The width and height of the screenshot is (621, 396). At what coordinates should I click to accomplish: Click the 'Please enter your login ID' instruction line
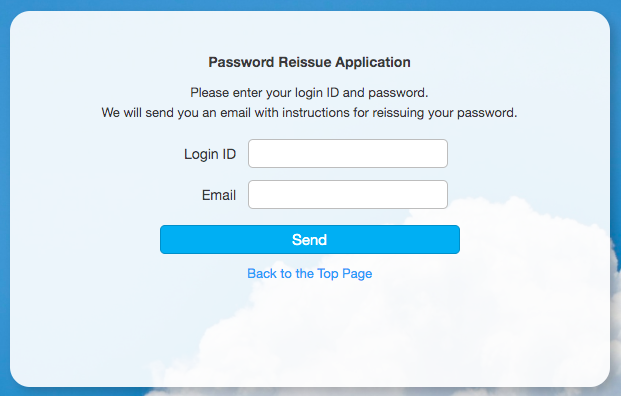pyautogui.click(x=309, y=93)
